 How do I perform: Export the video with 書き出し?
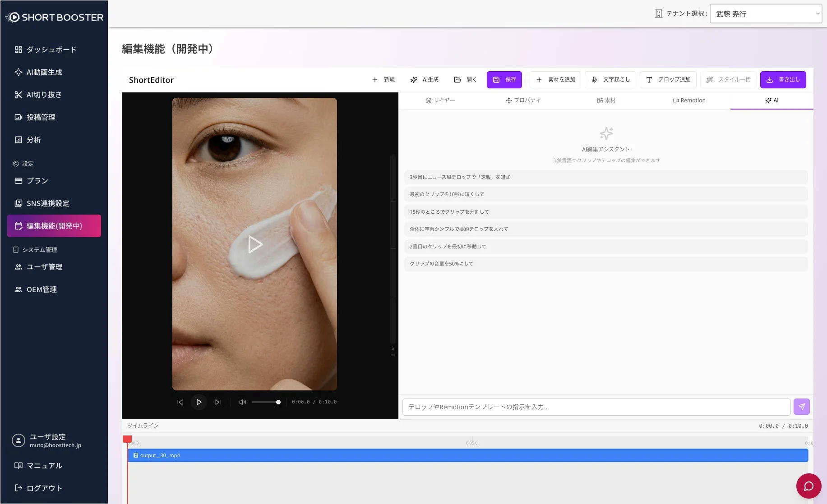[783, 79]
